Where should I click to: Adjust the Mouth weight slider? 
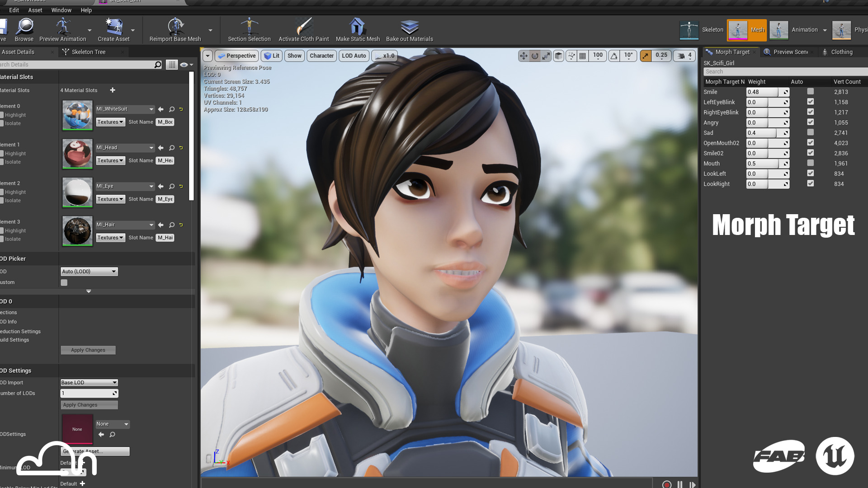(768, 164)
